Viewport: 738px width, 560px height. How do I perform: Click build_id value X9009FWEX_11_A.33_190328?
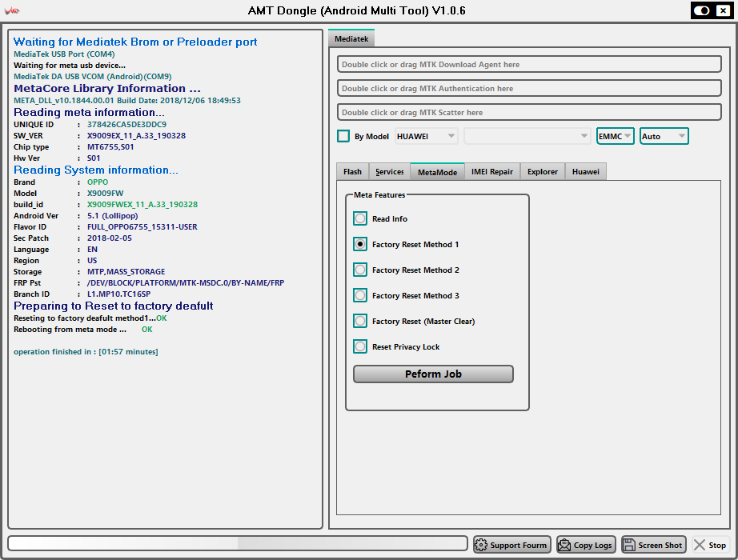(x=142, y=205)
